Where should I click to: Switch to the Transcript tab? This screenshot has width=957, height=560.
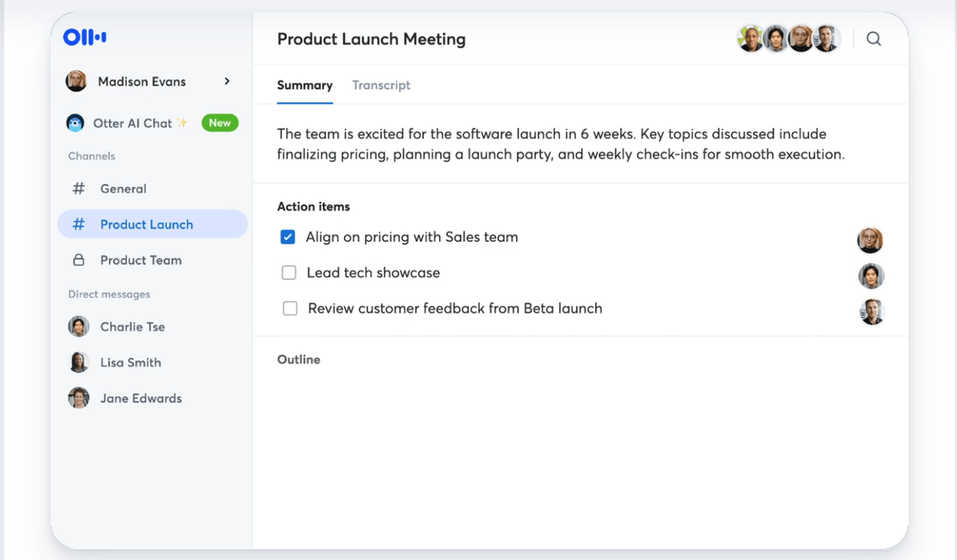(x=381, y=85)
